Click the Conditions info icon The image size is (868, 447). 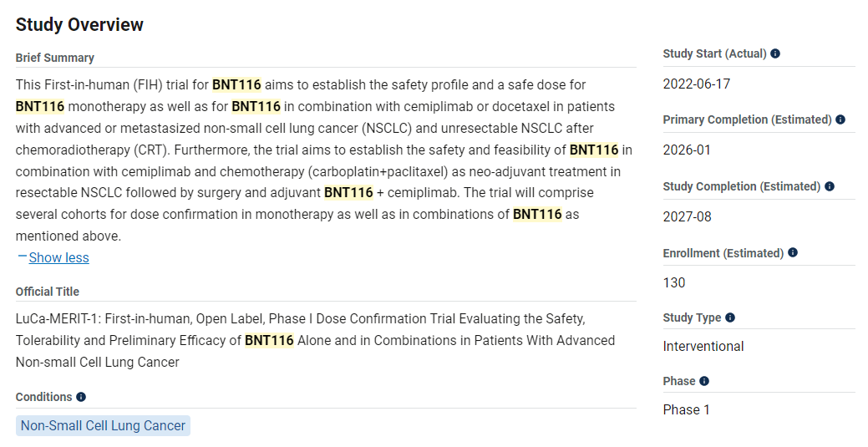[81, 397]
